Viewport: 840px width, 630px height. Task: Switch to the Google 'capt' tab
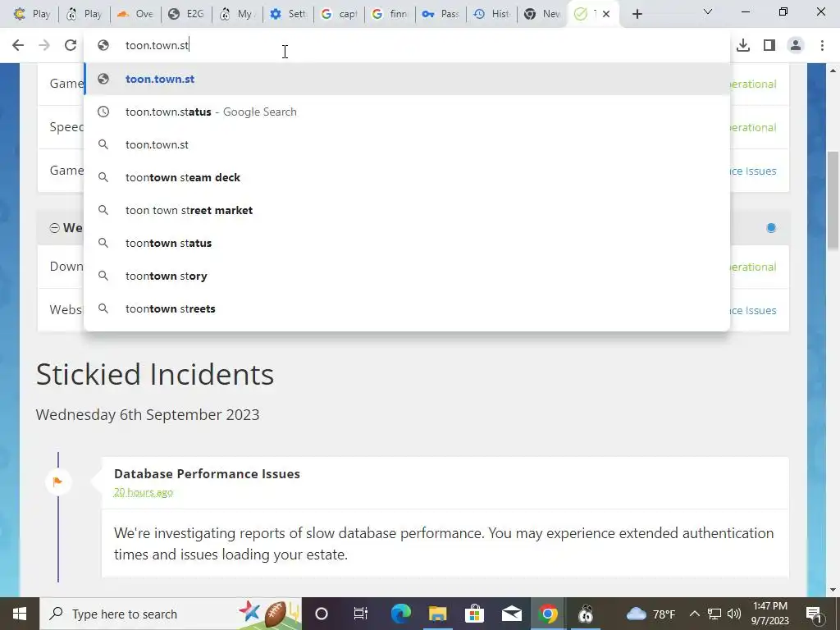(339, 14)
